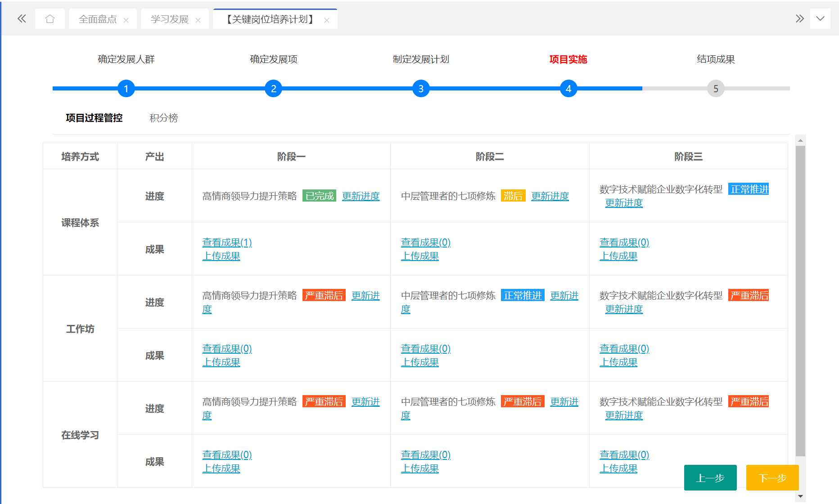Click the 结项成果 step label
839x504 pixels.
click(x=716, y=59)
